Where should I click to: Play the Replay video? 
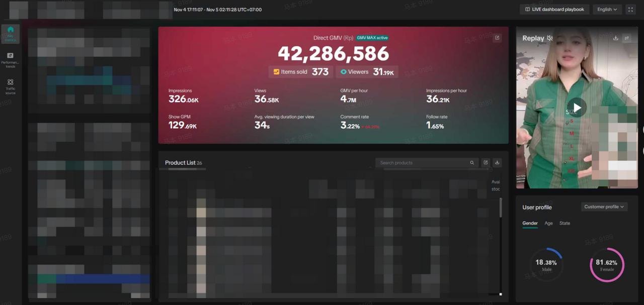pos(577,108)
